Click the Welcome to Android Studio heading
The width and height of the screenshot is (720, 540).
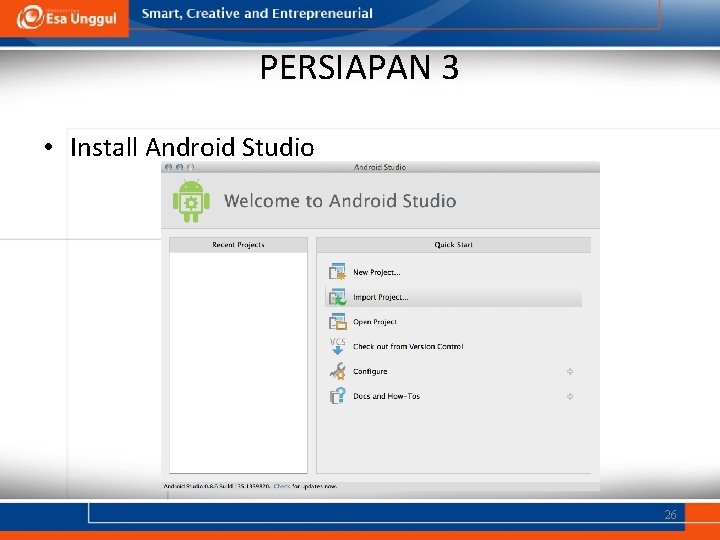[340, 201]
